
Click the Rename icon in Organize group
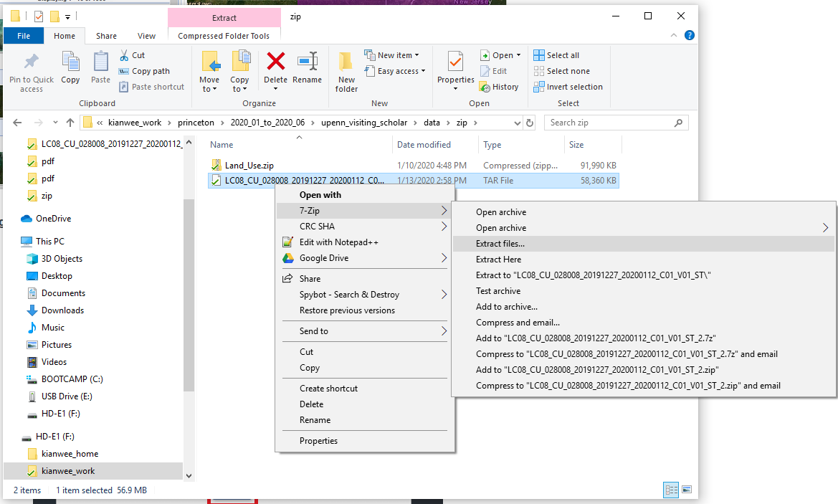click(x=307, y=62)
